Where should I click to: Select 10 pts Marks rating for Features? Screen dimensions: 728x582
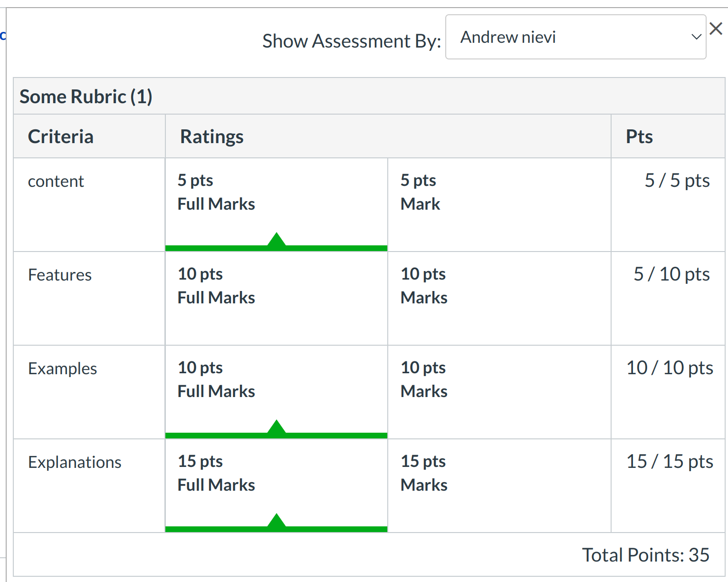(499, 298)
